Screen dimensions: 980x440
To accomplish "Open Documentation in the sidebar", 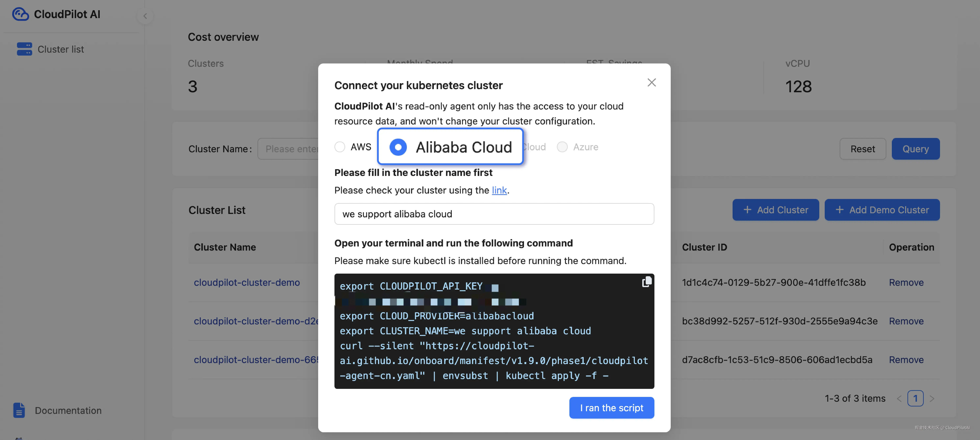I will pos(68,410).
